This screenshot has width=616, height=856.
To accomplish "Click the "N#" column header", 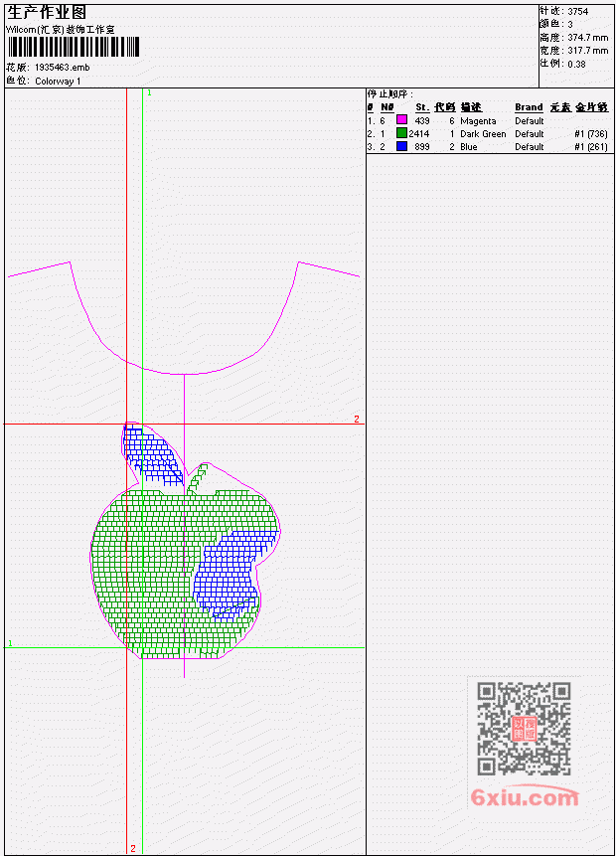I will point(386,107).
